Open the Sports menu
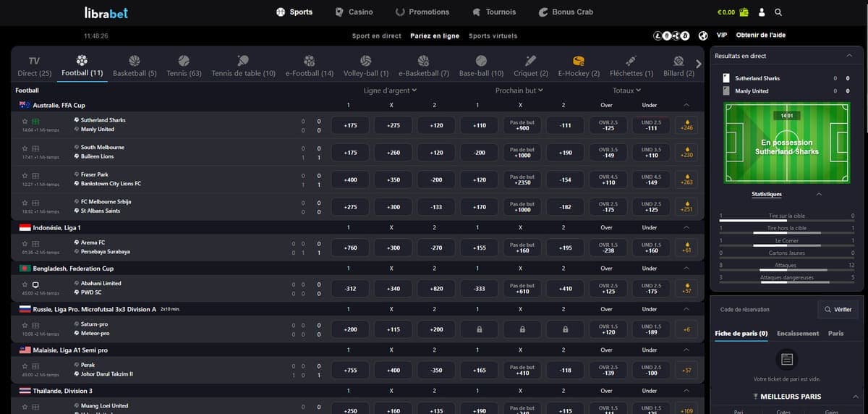Image resolution: width=868 pixels, height=414 pixels. [x=295, y=12]
